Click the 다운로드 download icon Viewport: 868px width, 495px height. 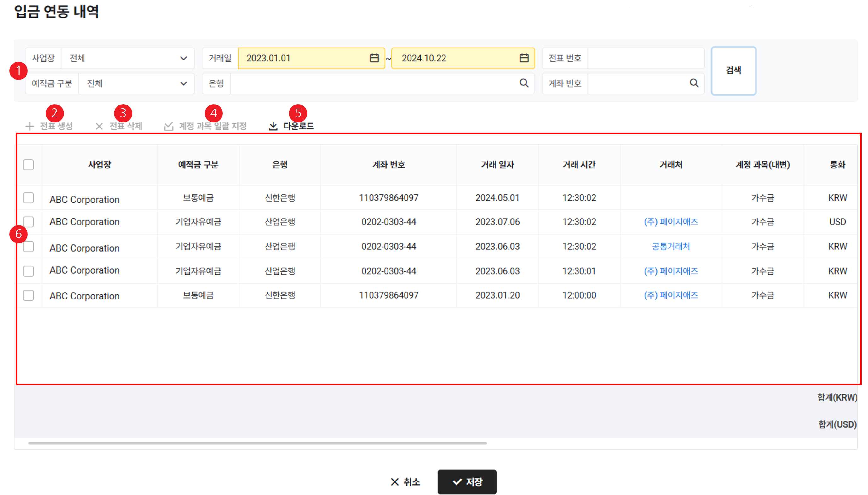coord(273,126)
